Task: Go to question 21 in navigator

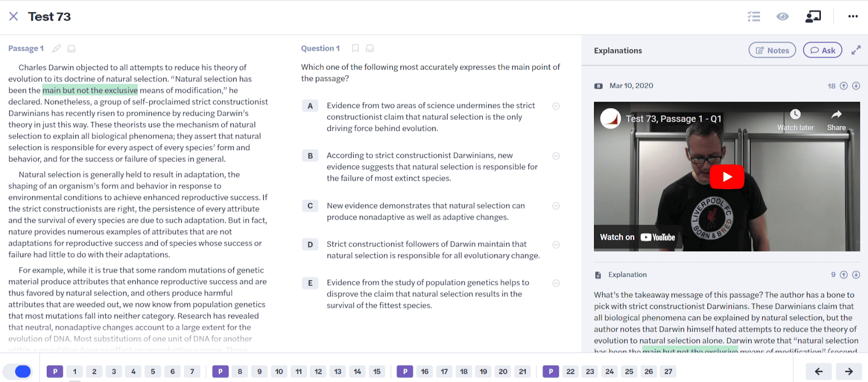Action: tap(522, 372)
